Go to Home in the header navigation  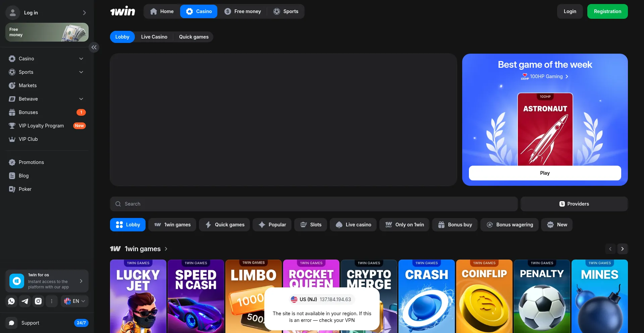[162, 11]
